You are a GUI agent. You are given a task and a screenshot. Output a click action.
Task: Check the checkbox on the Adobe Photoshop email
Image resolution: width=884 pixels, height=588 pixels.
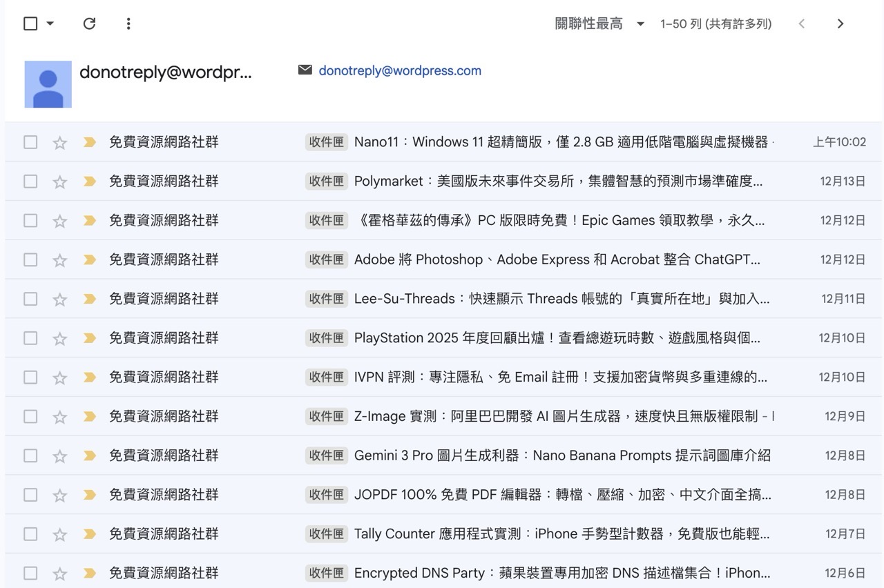click(30, 259)
